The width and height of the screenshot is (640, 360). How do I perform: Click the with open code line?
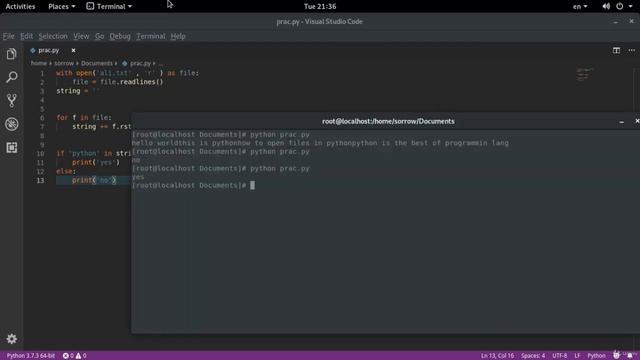pyautogui.click(x=128, y=73)
